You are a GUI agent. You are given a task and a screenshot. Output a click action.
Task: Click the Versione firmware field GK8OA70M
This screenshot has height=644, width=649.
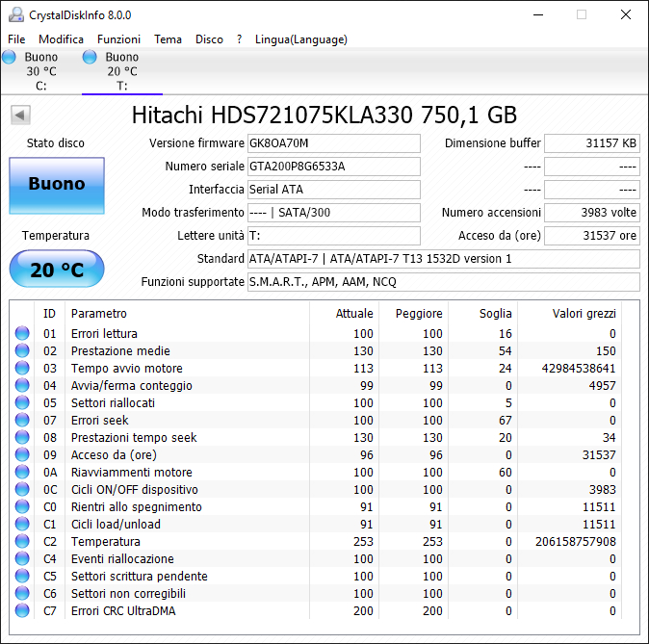pos(334,143)
